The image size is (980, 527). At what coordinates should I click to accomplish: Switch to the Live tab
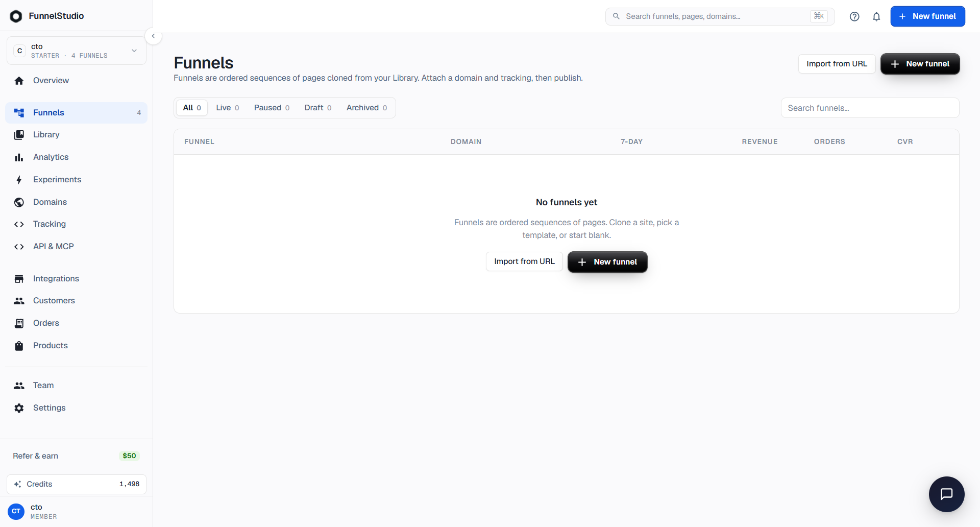pos(228,108)
